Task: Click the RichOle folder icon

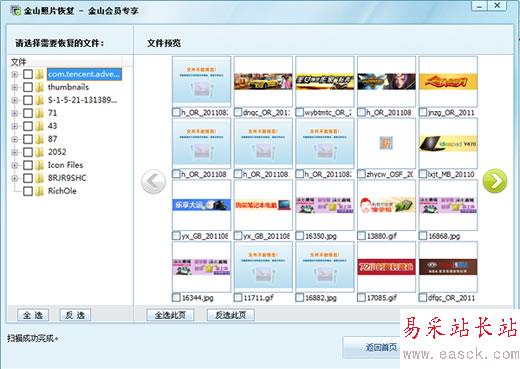Action: (40, 191)
